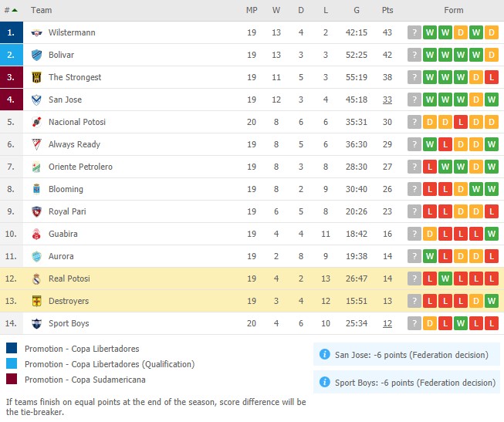Screen dimensions: 504x422
Task: Sort standings by Pts column header
Action: pos(387,10)
